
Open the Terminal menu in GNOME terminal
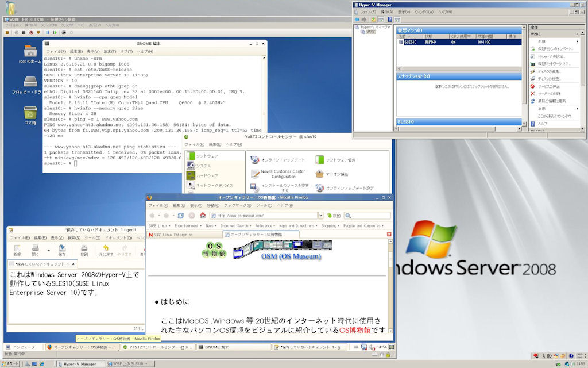[110, 51]
